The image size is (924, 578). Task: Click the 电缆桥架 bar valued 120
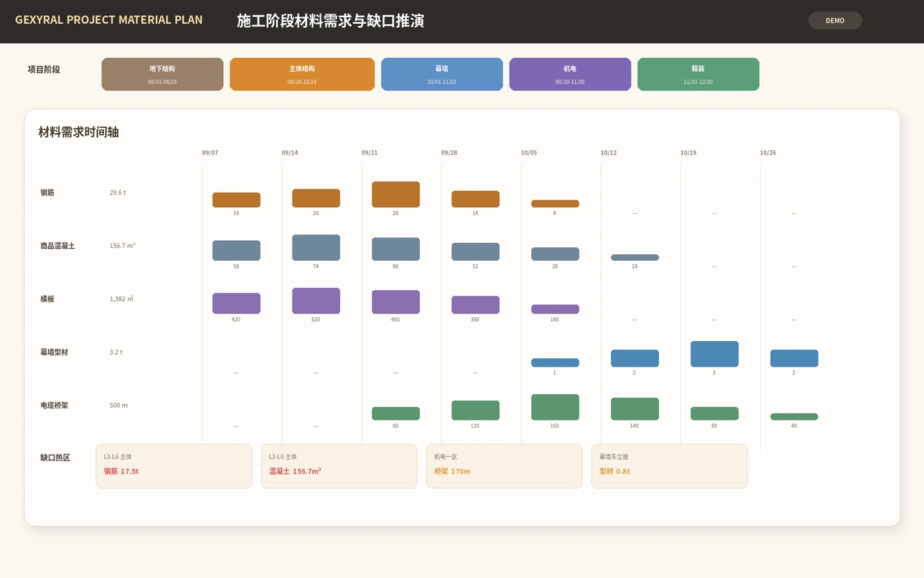pyautogui.click(x=475, y=410)
